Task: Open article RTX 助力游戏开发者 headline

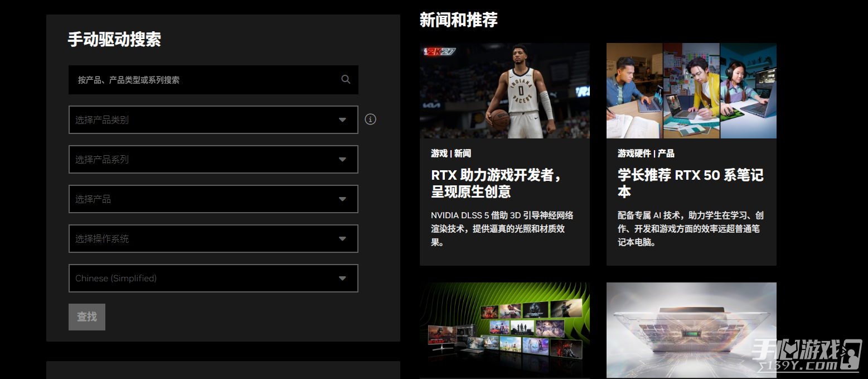Action: pyautogui.click(x=497, y=184)
